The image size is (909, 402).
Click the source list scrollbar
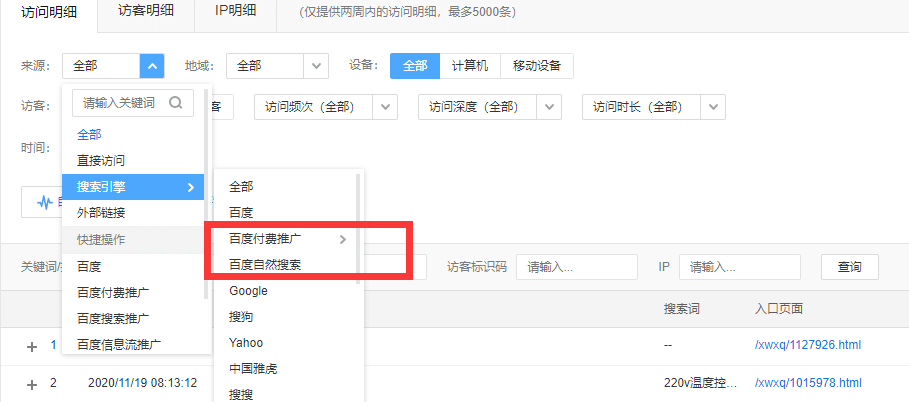click(206, 194)
